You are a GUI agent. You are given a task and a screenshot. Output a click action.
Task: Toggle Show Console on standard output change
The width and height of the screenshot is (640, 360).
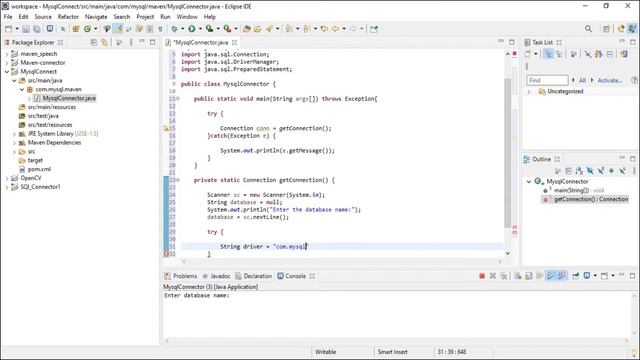[x=551, y=276]
